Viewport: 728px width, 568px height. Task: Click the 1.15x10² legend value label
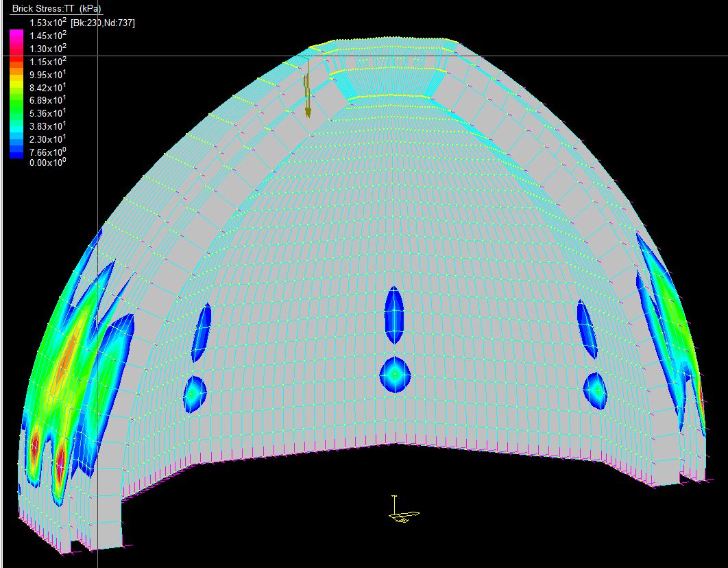click(47, 61)
